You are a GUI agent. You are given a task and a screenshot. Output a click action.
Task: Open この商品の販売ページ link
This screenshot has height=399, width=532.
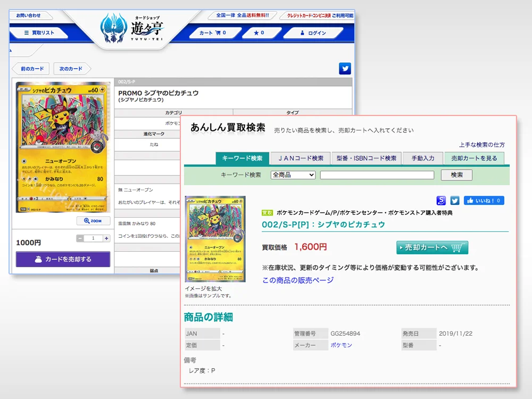coord(298,280)
